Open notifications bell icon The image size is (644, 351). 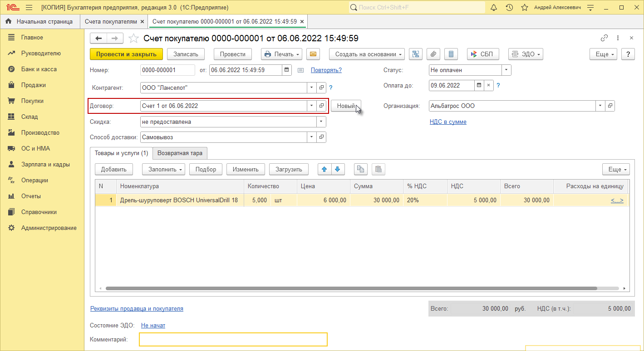(x=494, y=8)
